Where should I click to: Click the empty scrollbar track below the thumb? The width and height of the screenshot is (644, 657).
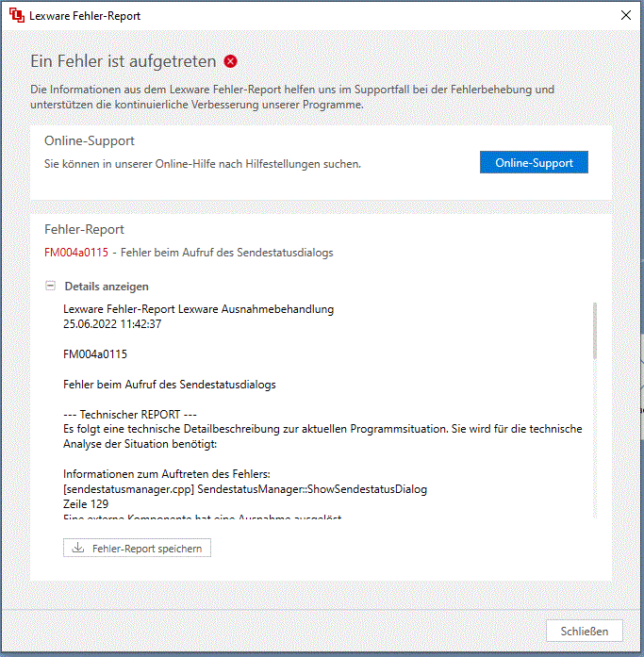click(x=594, y=443)
